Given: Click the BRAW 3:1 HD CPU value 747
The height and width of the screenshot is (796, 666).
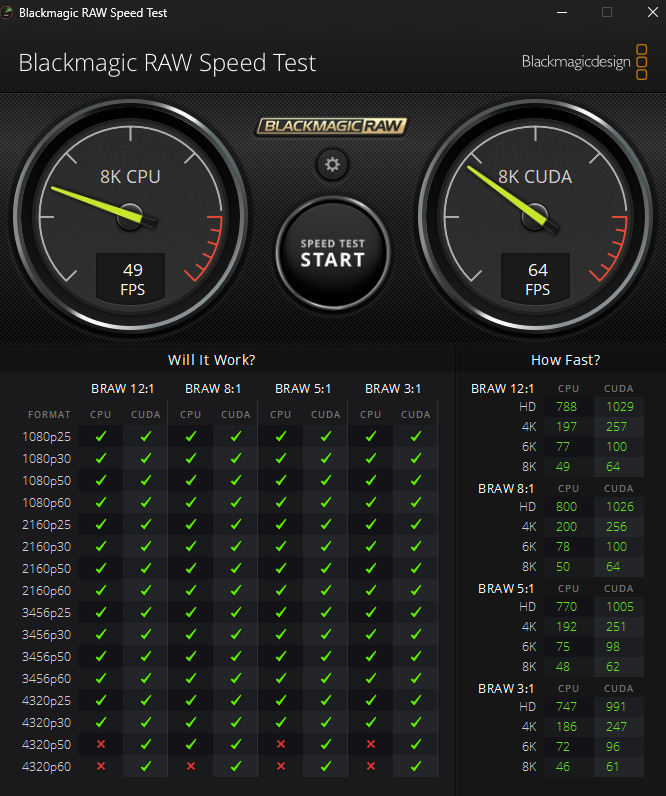Looking at the screenshot, I should (566, 707).
